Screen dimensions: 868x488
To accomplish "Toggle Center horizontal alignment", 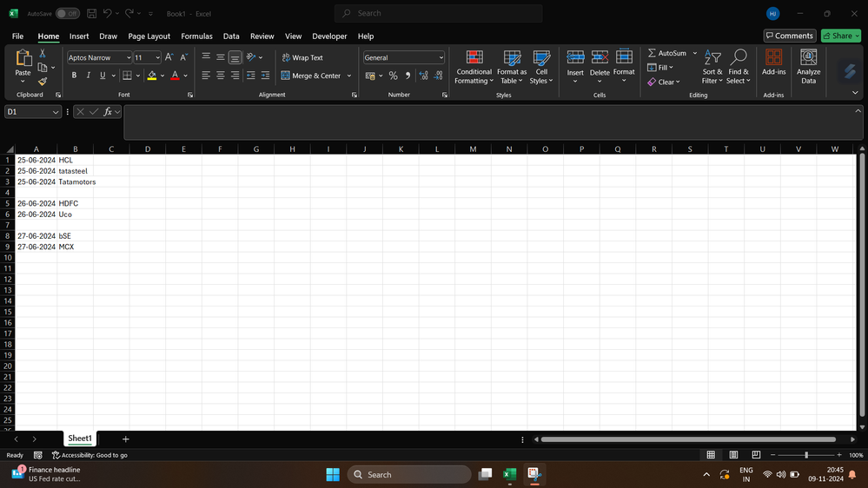I will 221,76.
